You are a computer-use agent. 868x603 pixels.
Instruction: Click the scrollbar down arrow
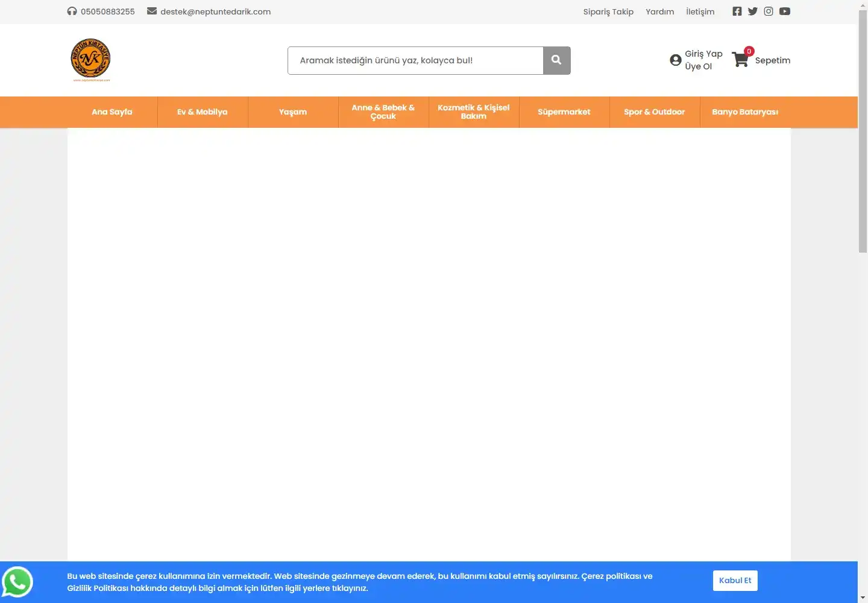pos(863,598)
